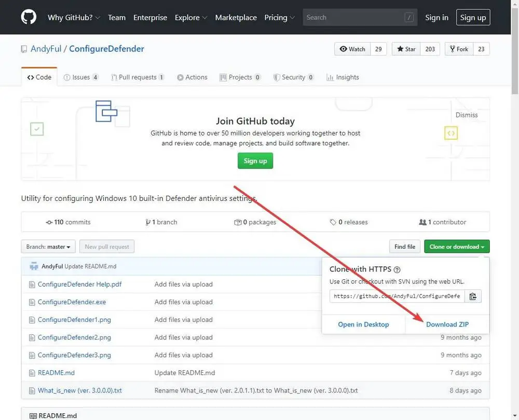Click the file icon beside ConfigureDefender.exe
Screen dimensions: 519x420
(x=32, y=302)
